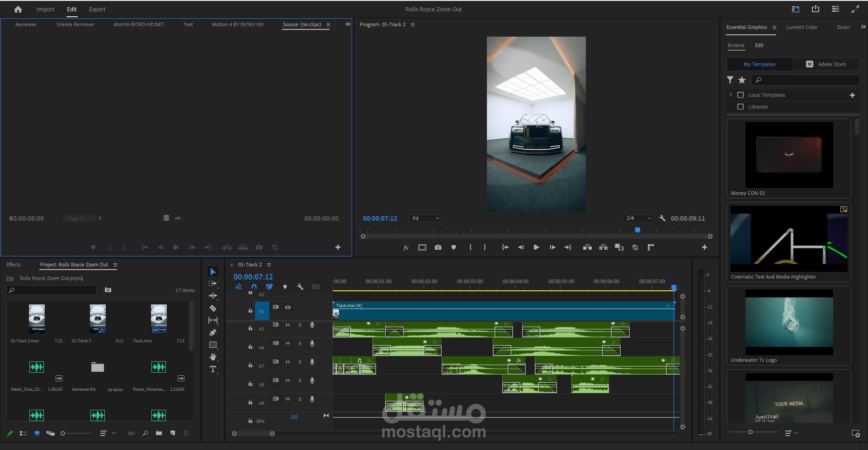This screenshot has width=868, height=450.
Task: Select the Rectangle tool
Action: [213, 345]
